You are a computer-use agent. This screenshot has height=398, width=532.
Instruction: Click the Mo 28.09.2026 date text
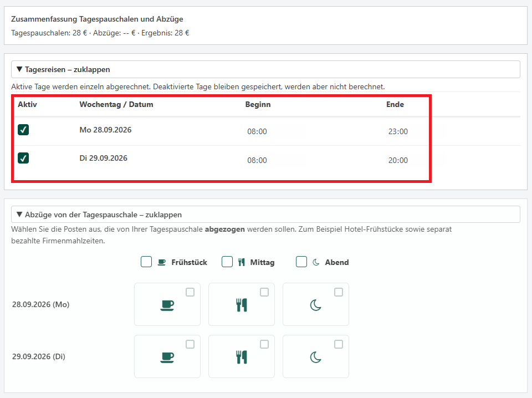[105, 130]
